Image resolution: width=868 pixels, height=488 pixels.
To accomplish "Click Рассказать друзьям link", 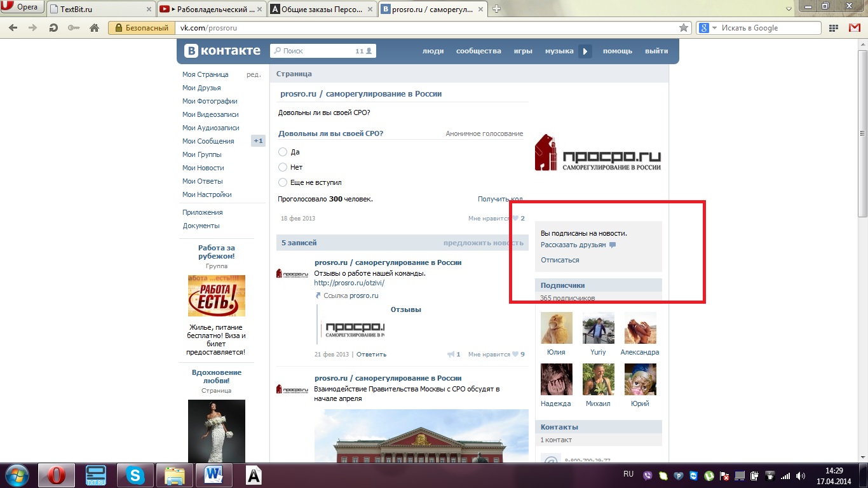I will click(573, 245).
